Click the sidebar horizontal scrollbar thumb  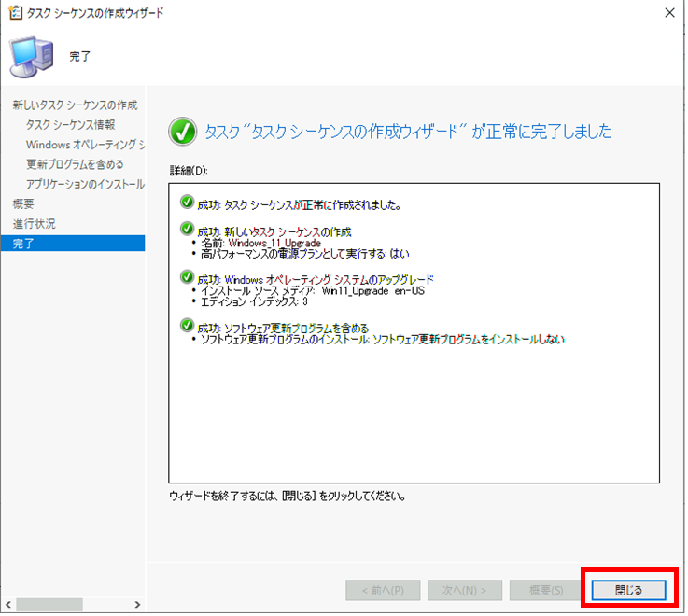click(x=49, y=604)
